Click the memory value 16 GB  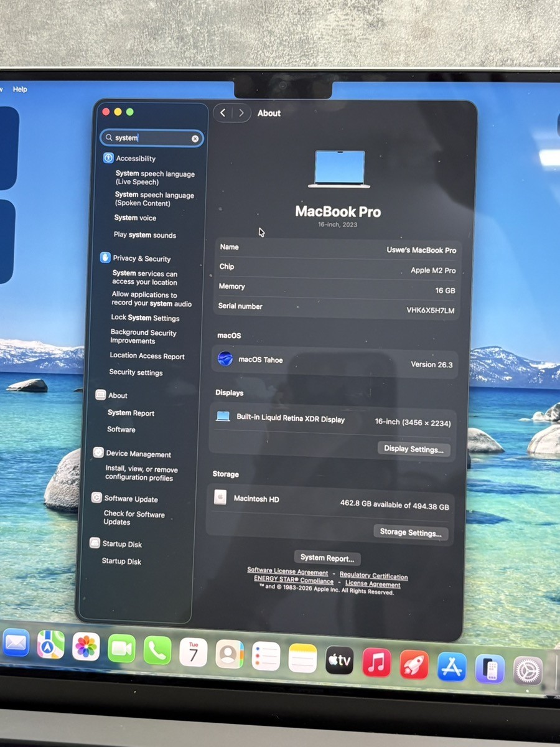(445, 291)
